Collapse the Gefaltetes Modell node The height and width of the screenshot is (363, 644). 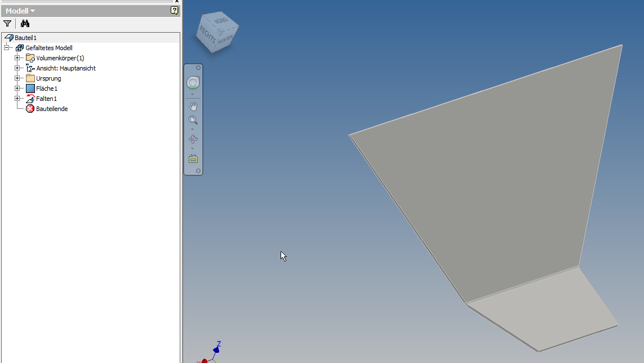click(x=8, y=47)
